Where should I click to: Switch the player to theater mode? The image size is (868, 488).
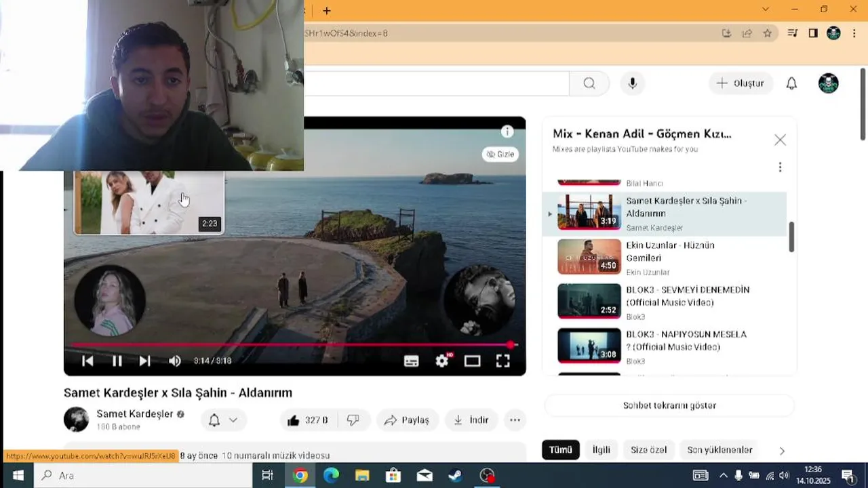pyautogui.click(x=473, y=361)
